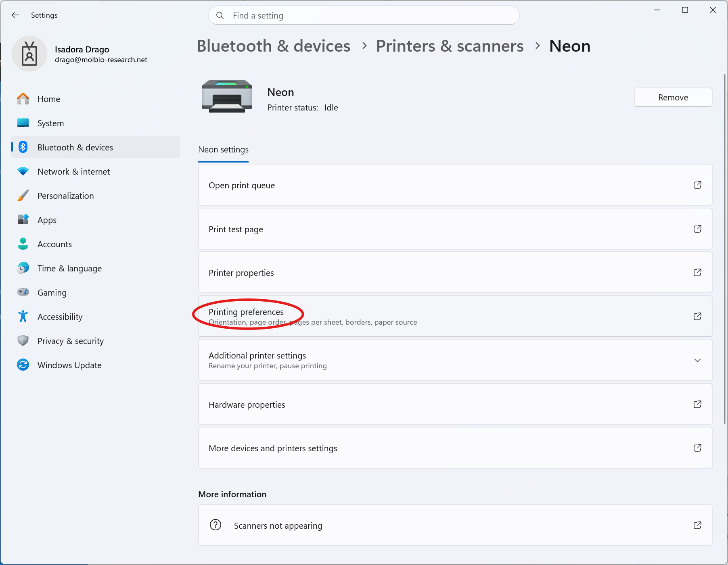Open Printer properties
The width and height of the screenshot is (728, 565).
coord(455,273)
